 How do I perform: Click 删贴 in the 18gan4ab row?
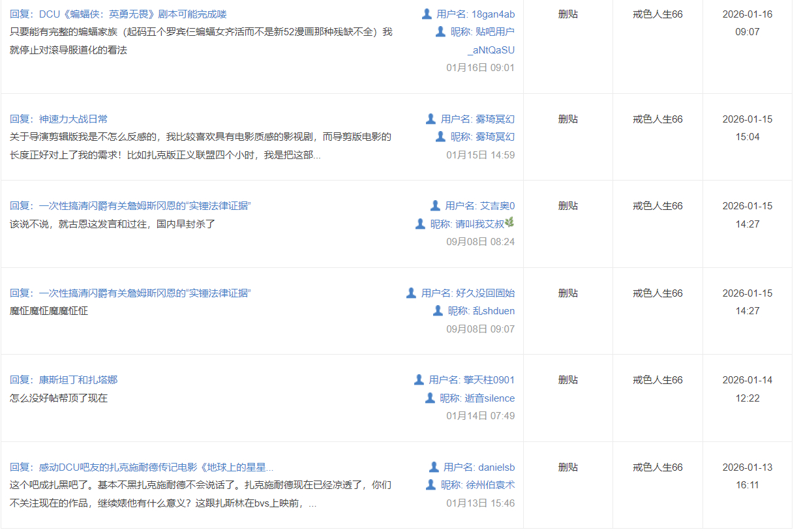pos(567,14)
